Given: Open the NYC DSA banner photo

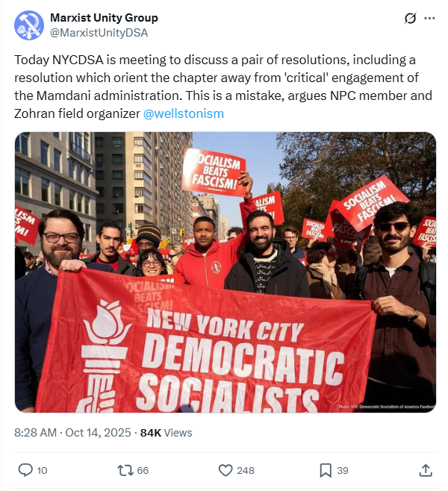Looking at the screenshot, I should point(225,272).
